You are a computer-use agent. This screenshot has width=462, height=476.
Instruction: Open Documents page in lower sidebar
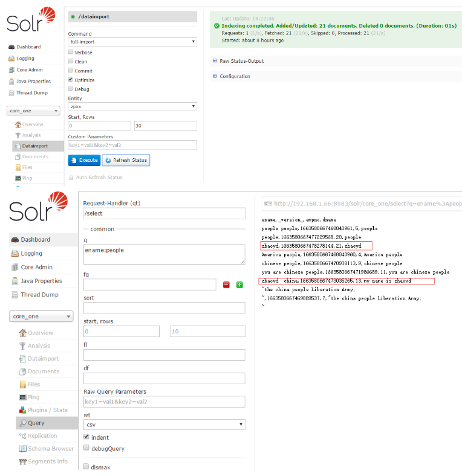pyautogui.click(x=44, y=371)
